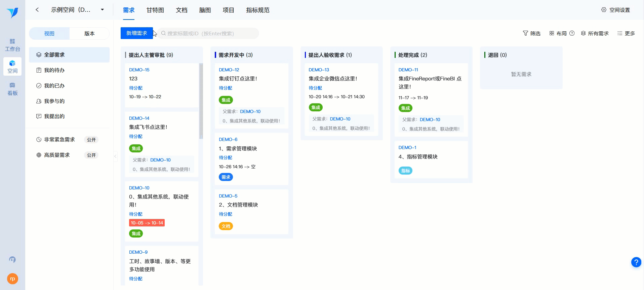
Task: Click the 我的待办 clipboard icon
Action: (39, 70)
